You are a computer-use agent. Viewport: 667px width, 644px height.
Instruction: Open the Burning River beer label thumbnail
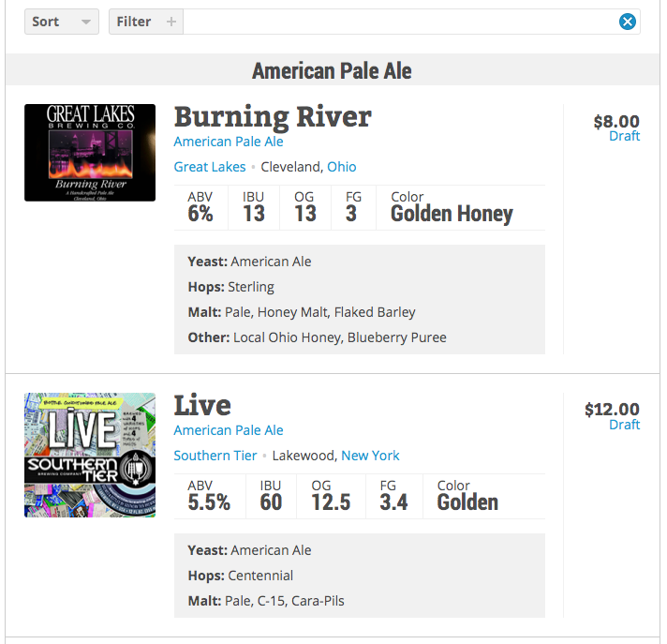pos(90,153)
